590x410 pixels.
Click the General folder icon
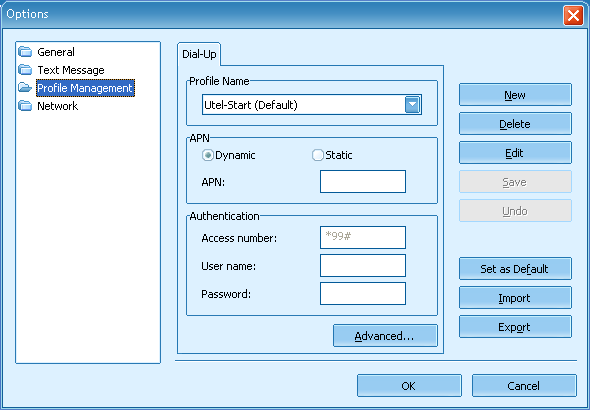25,52
